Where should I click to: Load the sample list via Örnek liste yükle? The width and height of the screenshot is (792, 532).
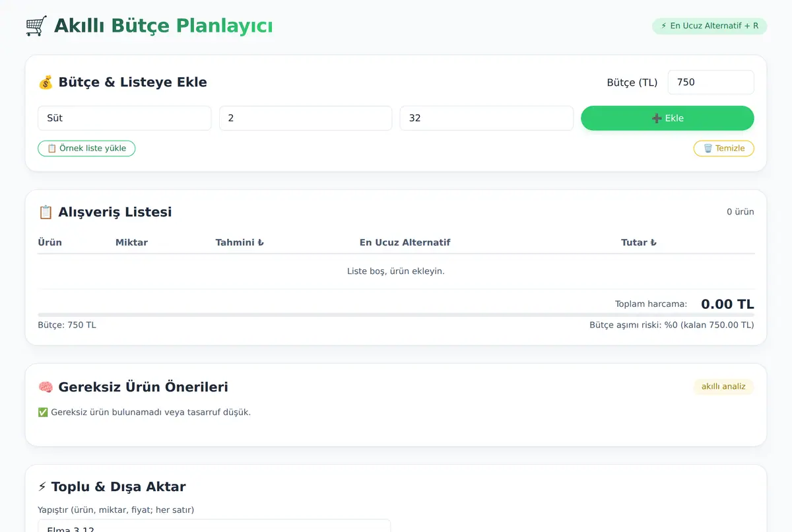click(86, 149)
